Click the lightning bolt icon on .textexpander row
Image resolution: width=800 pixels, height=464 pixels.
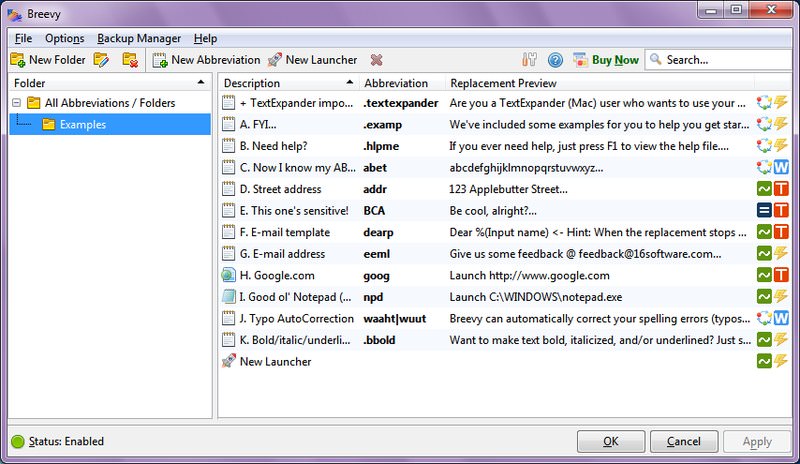[781, 103]
